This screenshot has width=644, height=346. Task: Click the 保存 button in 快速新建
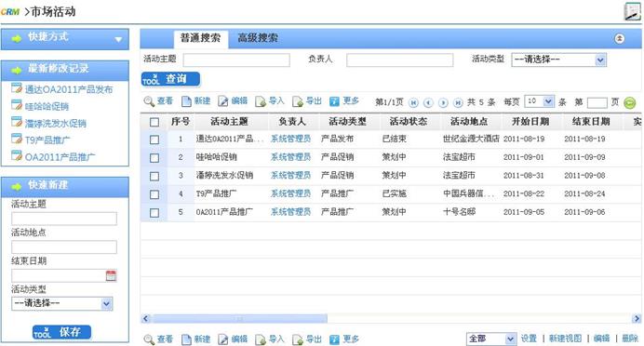click(x=62, y=332)
